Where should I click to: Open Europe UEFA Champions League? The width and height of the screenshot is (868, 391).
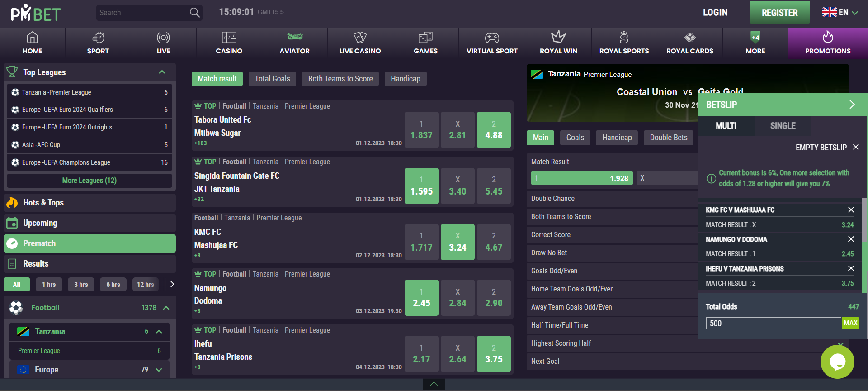90,162
